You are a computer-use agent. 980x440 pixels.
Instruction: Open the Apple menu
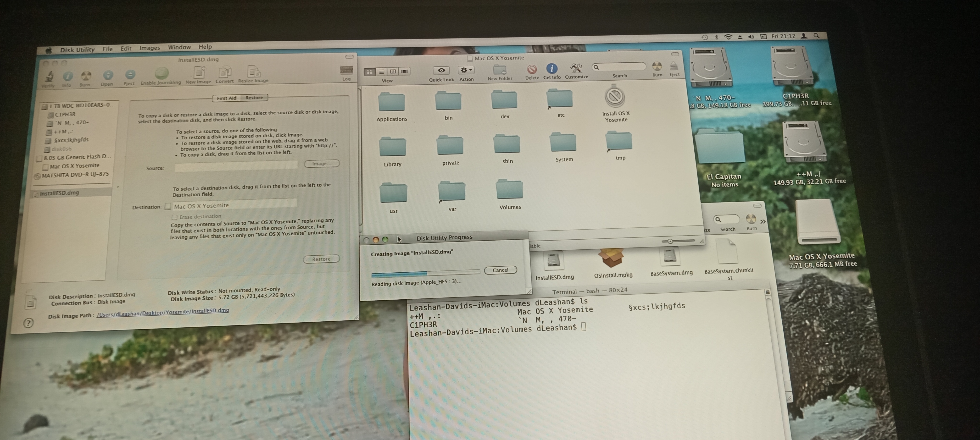tap(49, 50)
